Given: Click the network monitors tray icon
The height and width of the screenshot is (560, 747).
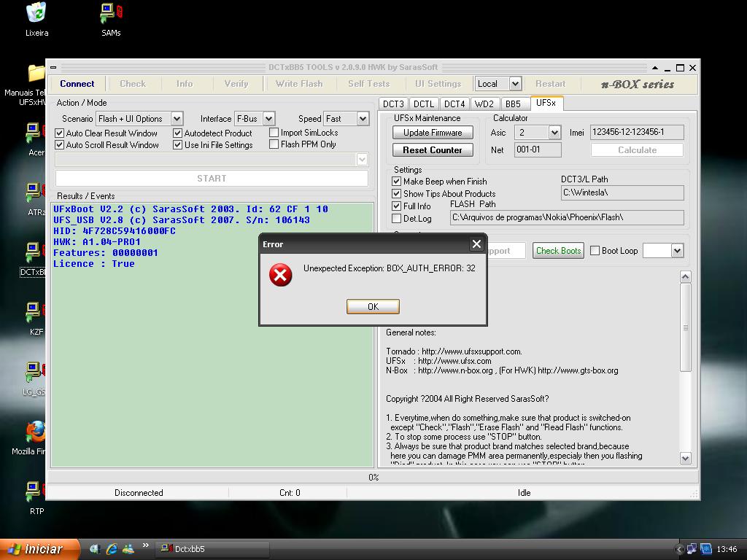Looking at the screenshot, I should (x=692, y=549).
